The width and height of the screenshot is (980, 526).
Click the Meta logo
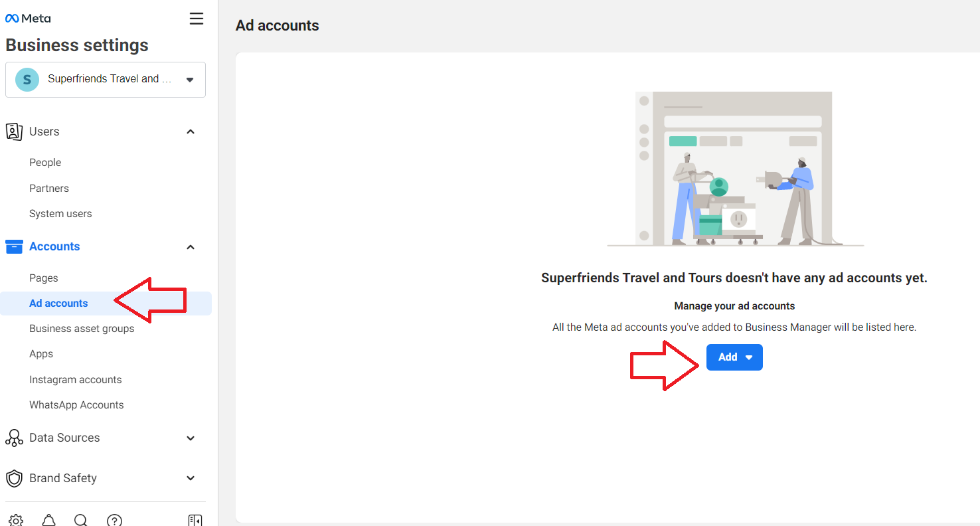point(28,19)
